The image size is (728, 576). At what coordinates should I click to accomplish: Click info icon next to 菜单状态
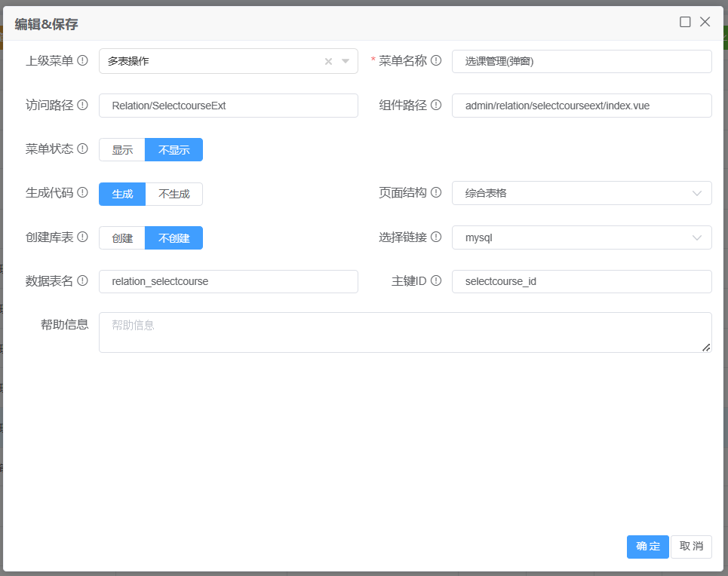(x=83, y=149)
